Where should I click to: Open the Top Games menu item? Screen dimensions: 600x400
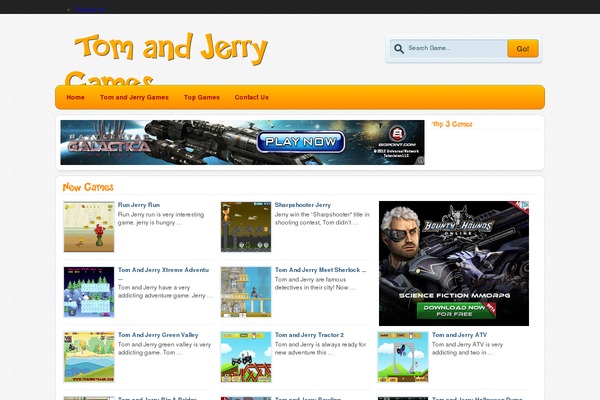pos(202,97)
